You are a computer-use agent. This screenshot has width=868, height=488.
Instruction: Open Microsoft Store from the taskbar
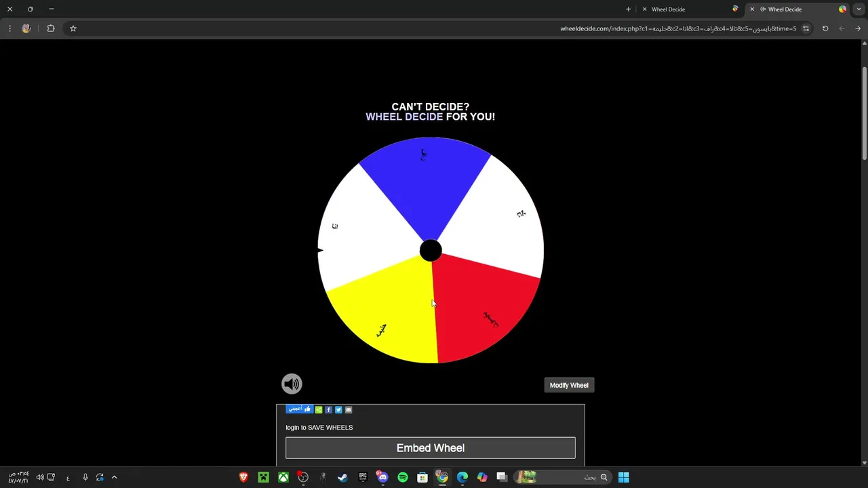tap(422, 477)
